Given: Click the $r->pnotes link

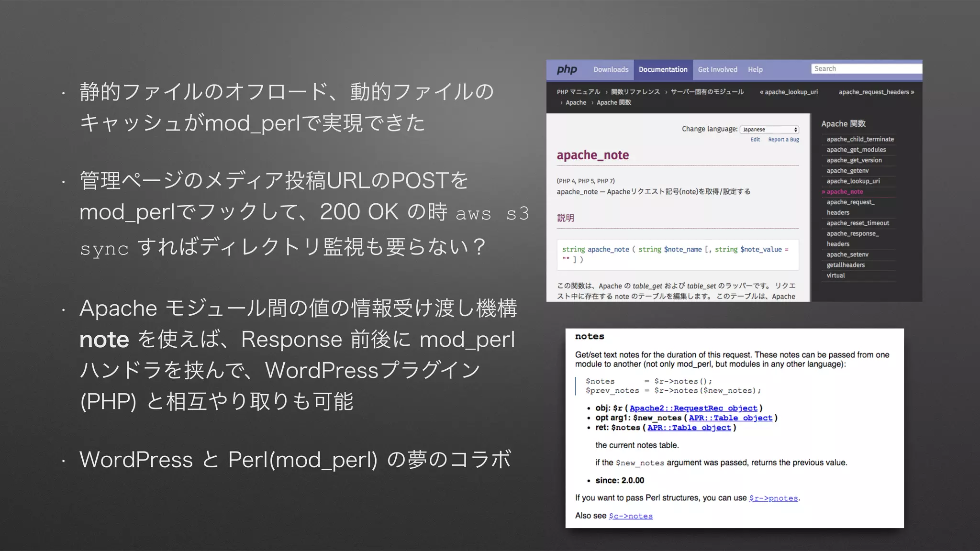Looking at the screenshot, I should 773,498.
